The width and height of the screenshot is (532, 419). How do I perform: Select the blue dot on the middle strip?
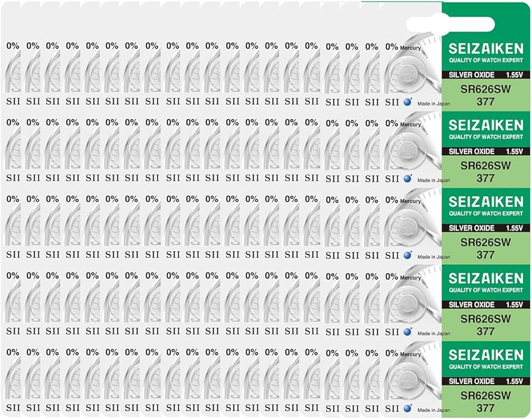(407, 255)
